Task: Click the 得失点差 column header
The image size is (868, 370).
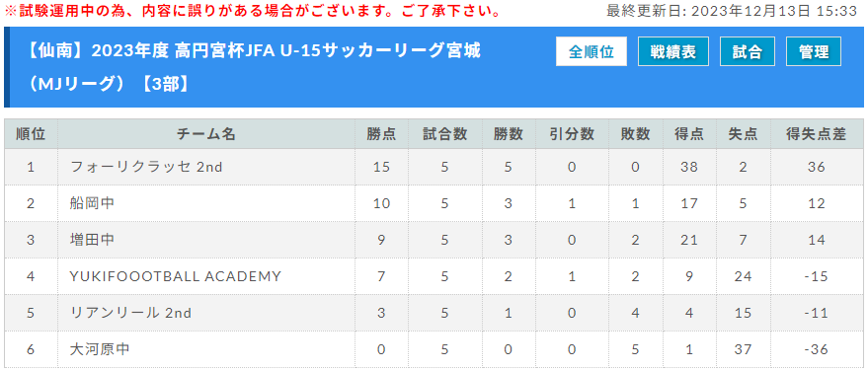Action: point(817,134)
